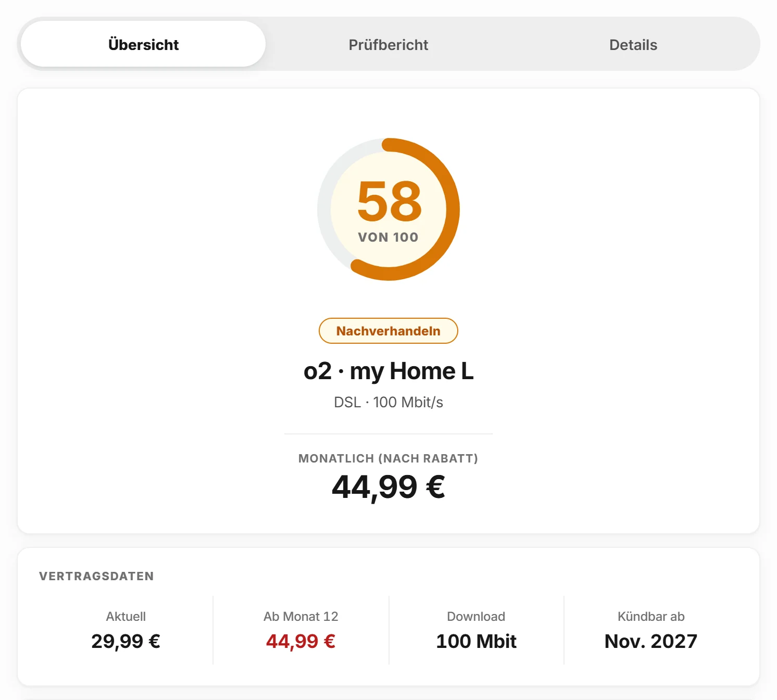Click the "Kündbar ab" column label

pyautogui.click(x=651, y=617)
